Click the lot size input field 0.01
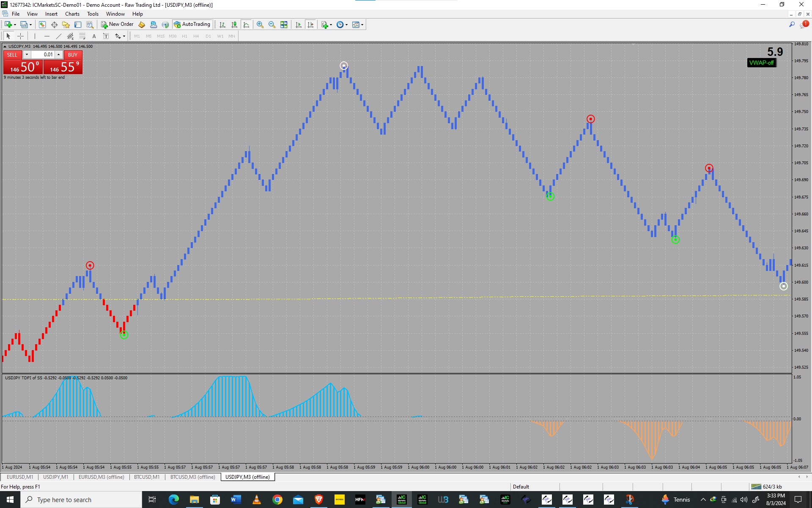 pyautogui.click(x=43, y=55)
